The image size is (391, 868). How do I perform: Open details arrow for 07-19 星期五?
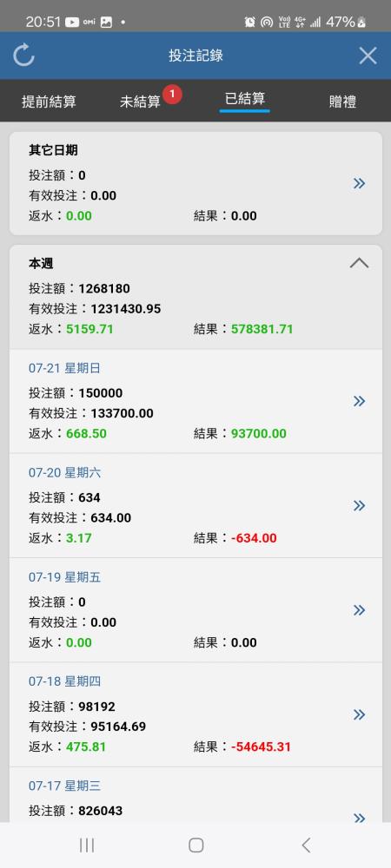pos(360,610)
